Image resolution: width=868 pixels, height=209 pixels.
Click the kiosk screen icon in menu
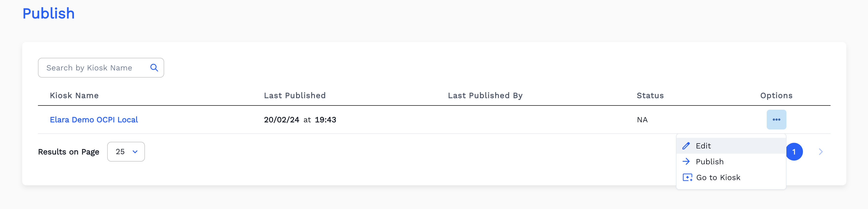[x=687, y=178]
